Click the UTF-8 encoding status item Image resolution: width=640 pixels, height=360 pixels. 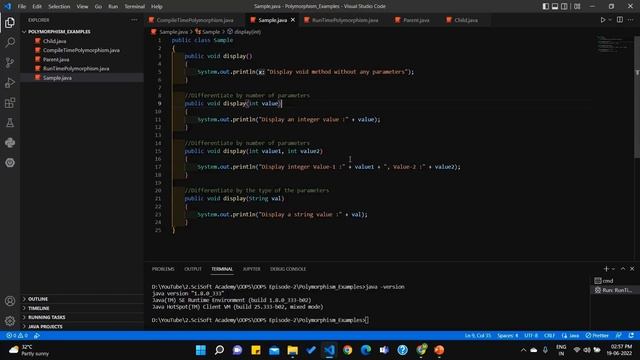531,336
